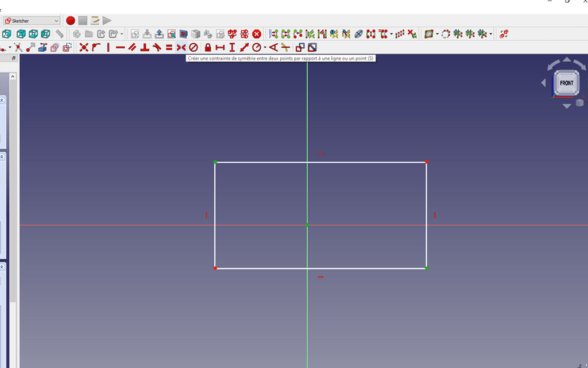Click the close shape icon

286,34
